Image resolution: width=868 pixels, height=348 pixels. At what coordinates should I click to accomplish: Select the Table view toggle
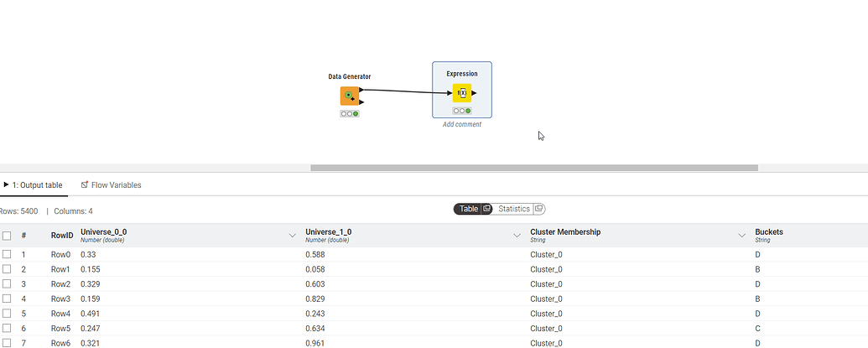pos(469,209)
